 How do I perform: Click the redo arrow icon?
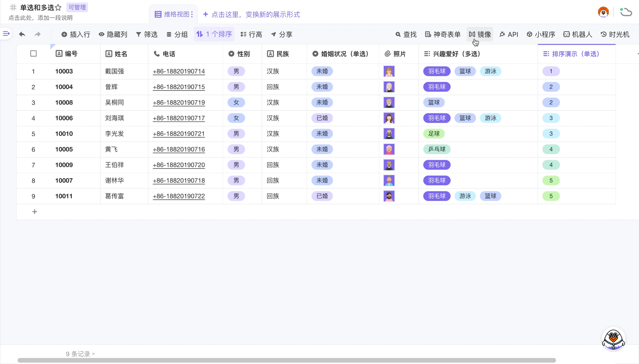[37, 34]
